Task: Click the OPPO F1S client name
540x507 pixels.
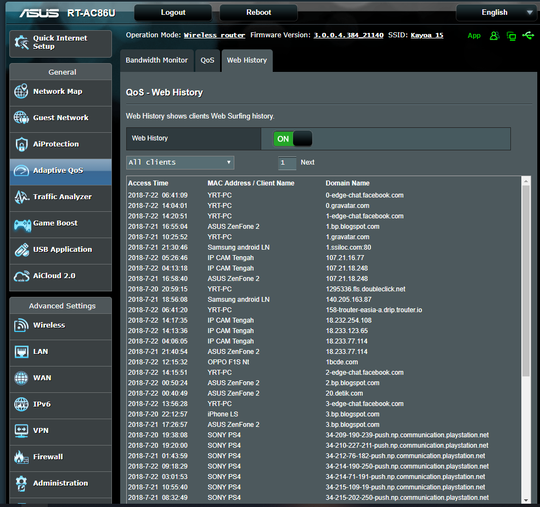Action: tap(228, 362)
